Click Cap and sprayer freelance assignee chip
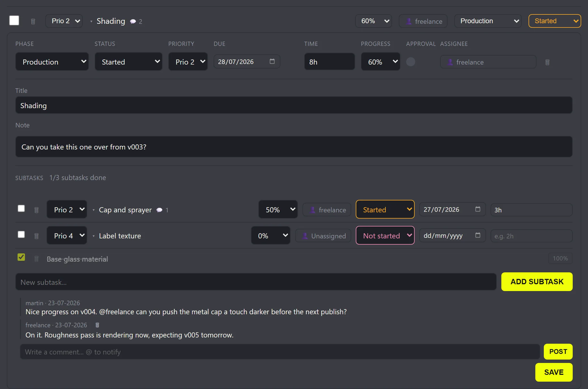 pos(327,210)
